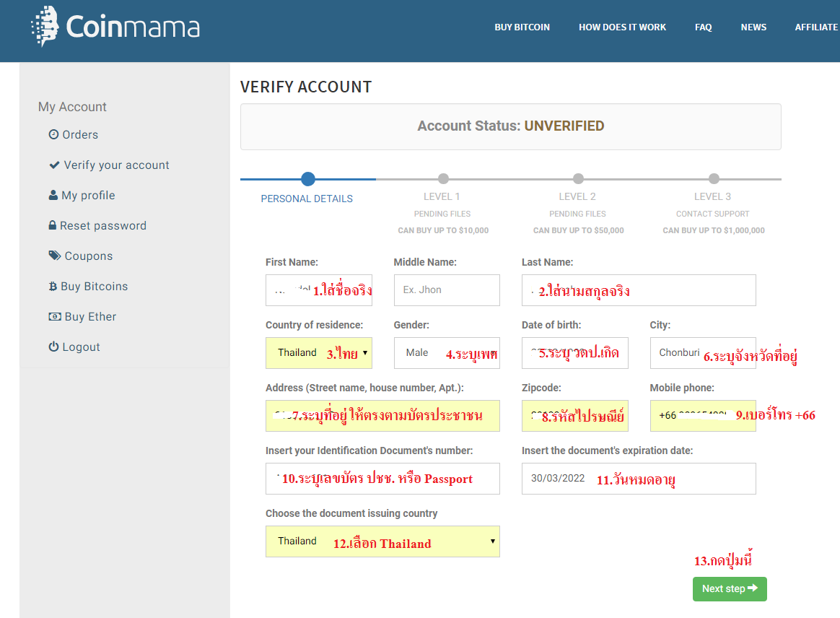Open FAQ in top navigation
The width and height of the screenshot is (840, 618).
[704, 27]
